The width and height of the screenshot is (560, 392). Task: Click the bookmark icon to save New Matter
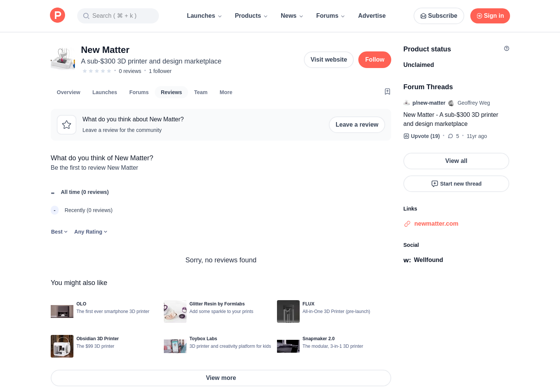pos(387,91)
